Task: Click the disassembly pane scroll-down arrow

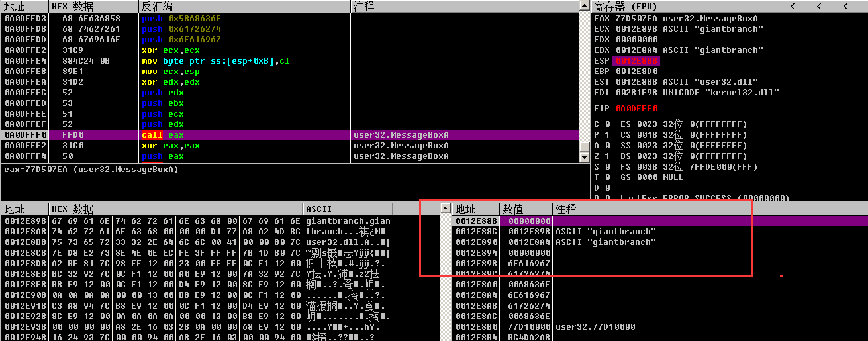Action: click(x=584, y=158)
